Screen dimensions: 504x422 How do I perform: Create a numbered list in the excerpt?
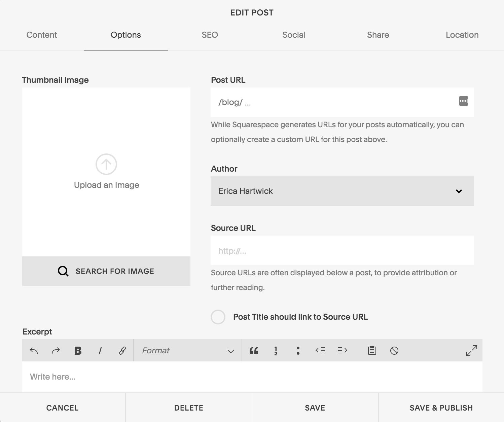[276, 350]
